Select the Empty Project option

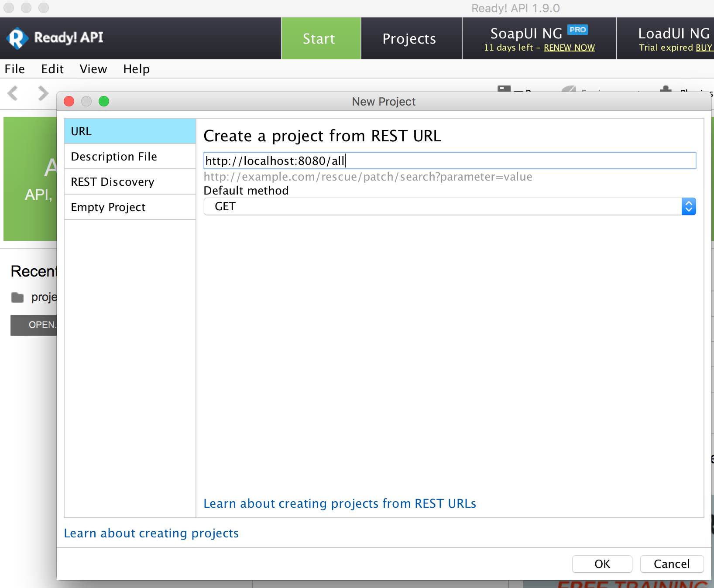[x=108, y=207]
